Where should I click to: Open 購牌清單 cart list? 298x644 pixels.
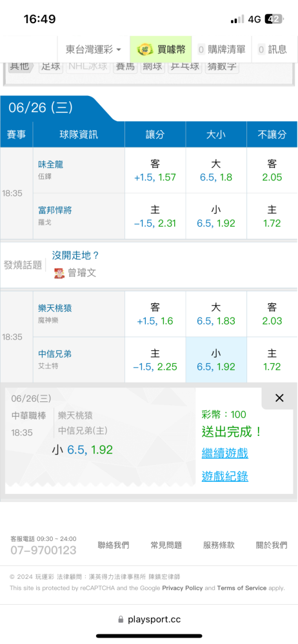tap(221, 50)
